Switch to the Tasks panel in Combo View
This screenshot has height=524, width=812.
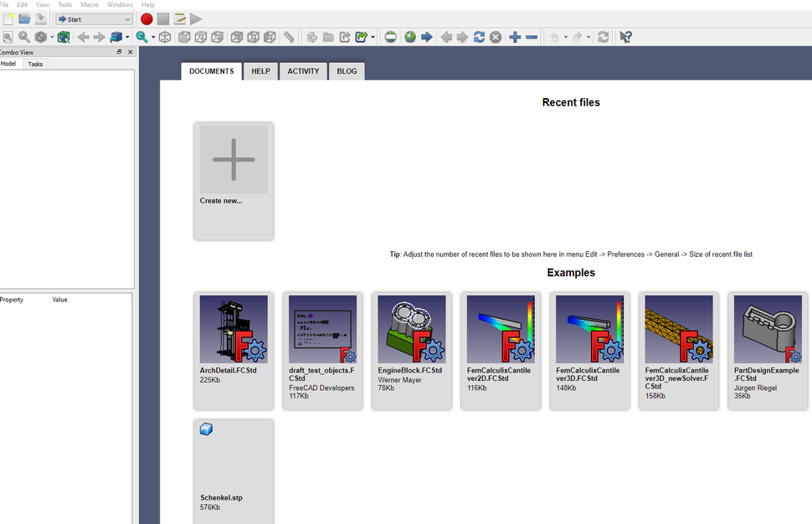(x=35, y=64)
